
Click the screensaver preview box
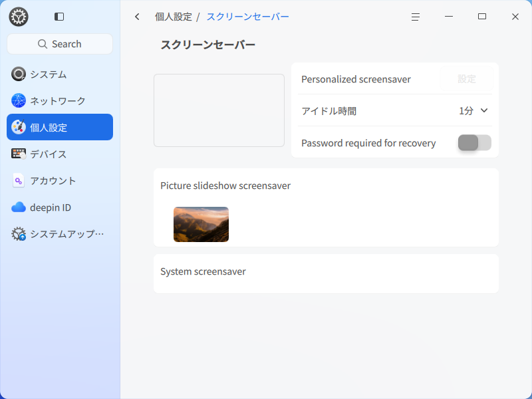coord(219,110)
